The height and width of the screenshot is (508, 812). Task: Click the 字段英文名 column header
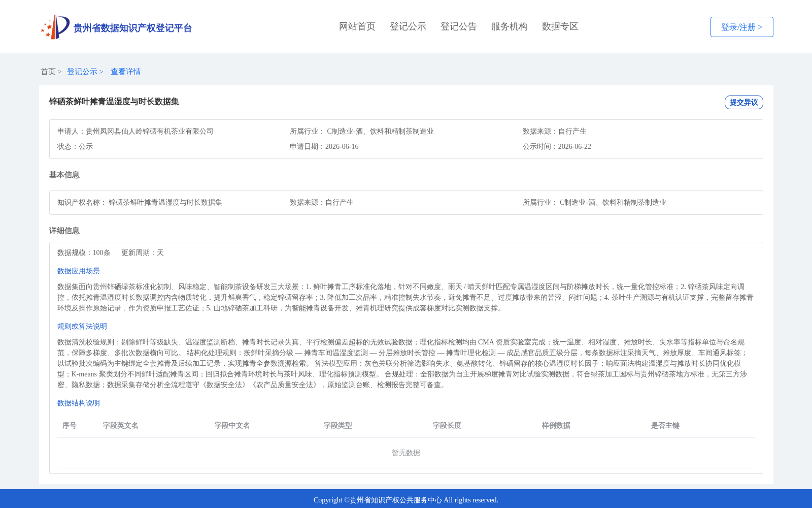(121, 425)
